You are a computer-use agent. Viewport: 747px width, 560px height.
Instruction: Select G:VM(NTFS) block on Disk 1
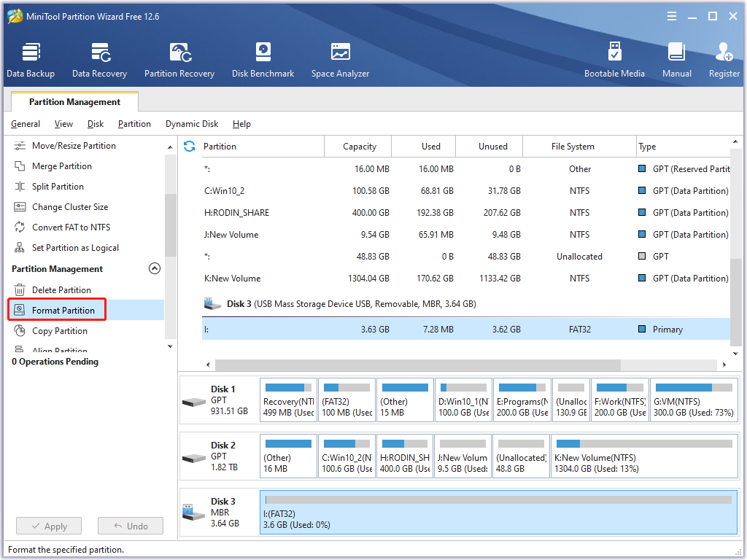click(x=694, y=400)
